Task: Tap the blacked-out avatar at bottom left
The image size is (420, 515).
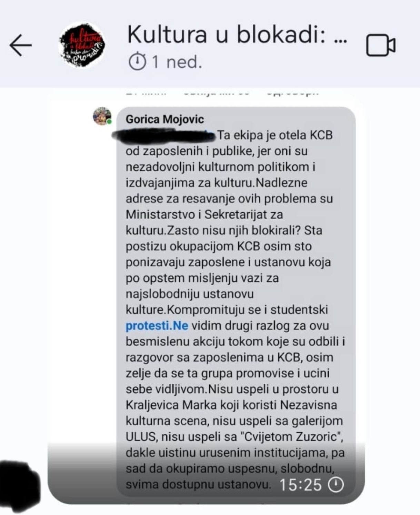Action: tap(20, 487)
